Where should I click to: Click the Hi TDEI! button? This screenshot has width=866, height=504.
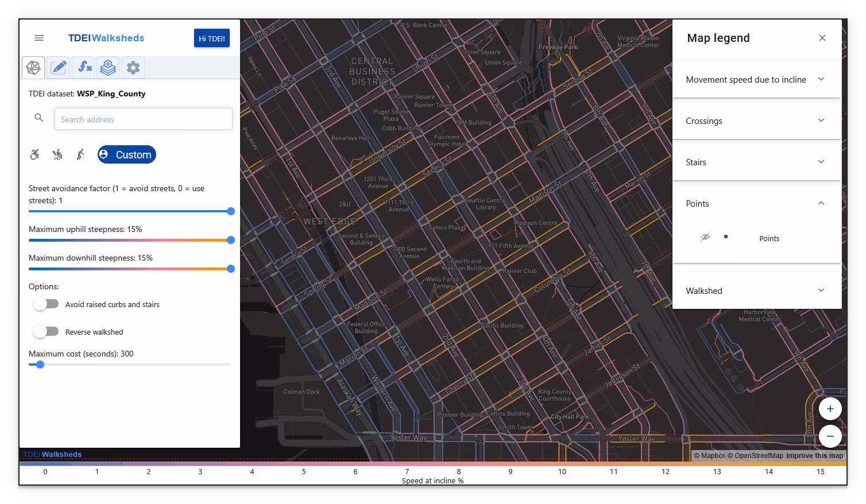tap(212, 38)
